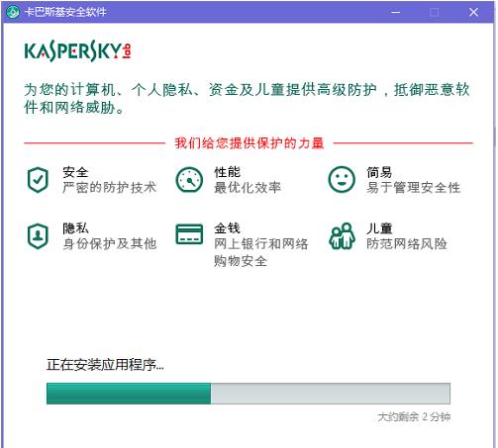Click the KASPERSKY lab logo
Viewport: 498px width, 448px height.
coord(78,51)
